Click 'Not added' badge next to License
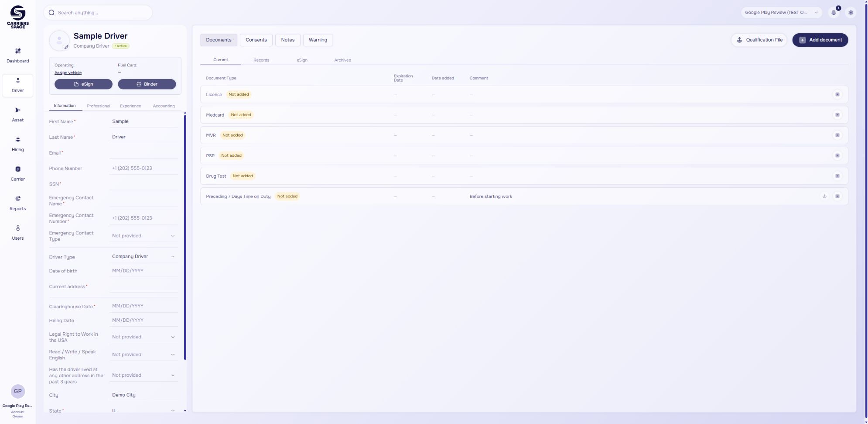 (x=239, y=94)
